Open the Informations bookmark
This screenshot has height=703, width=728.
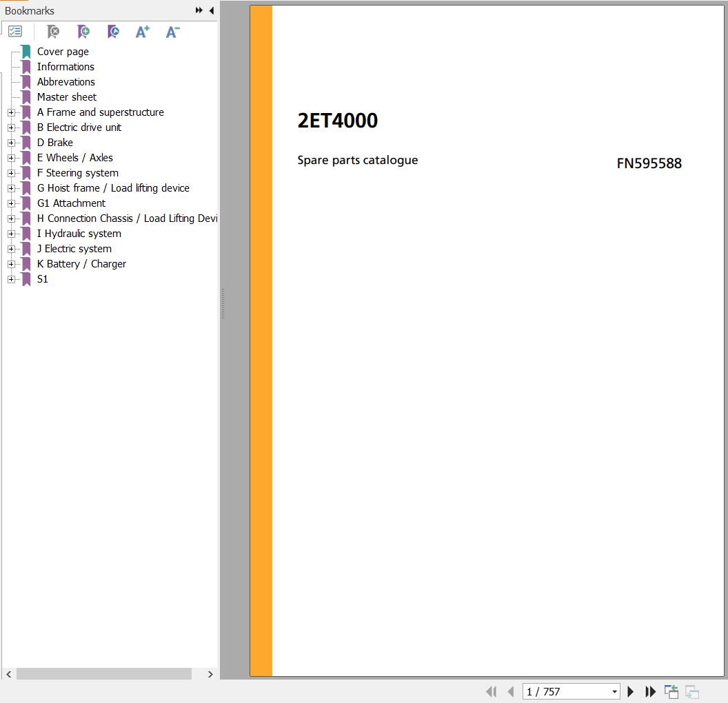pos(65,66)
